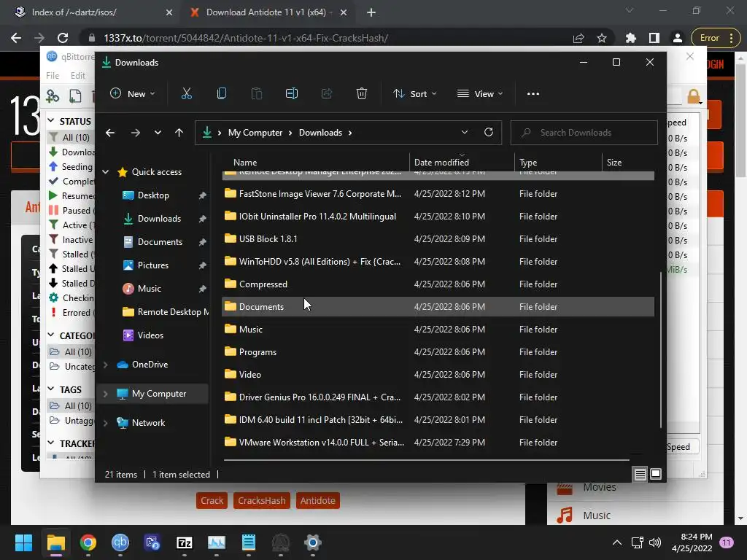Viewport: 747px width, 560px height.
Task: Click the Antidote tag link
Action: click(x=318, y=500)
